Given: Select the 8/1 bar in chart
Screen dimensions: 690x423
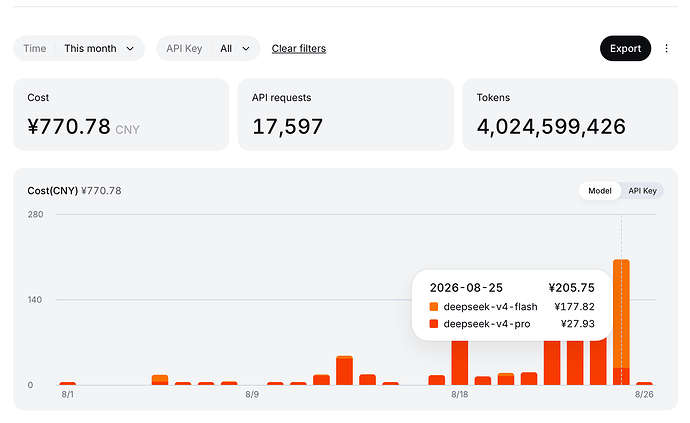Looking at the screenshot, I should (x=68, y=383).
